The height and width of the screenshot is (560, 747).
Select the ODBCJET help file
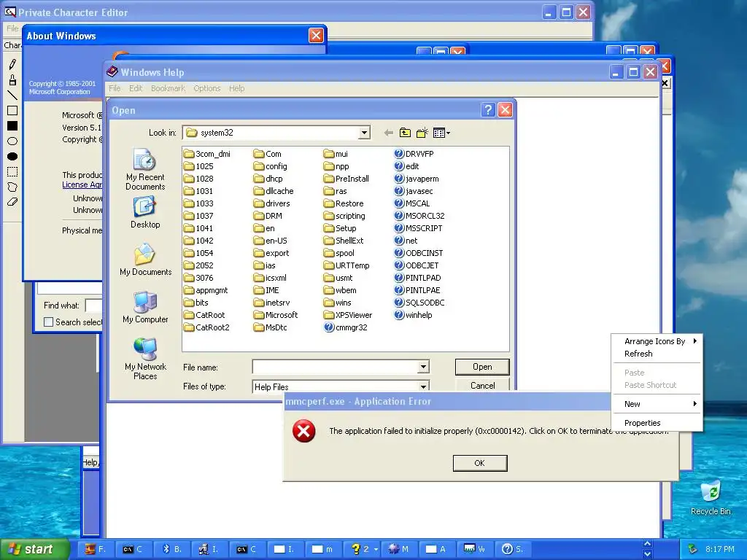(417, 265)
